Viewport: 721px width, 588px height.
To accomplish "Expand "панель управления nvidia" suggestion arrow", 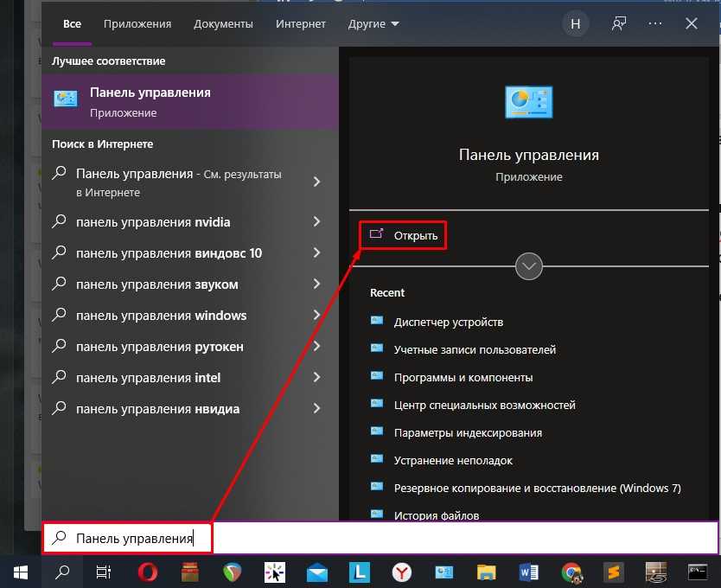I will 316,222.
